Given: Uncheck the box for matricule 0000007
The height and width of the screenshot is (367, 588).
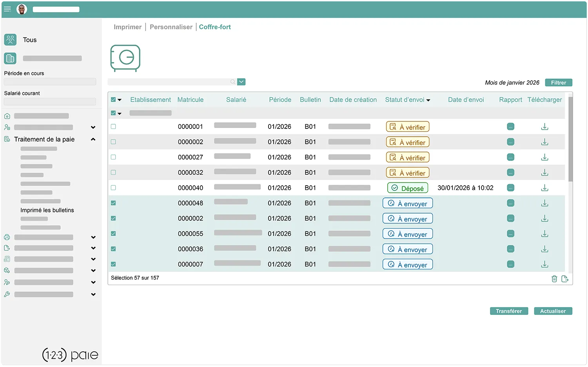Looking at the screenshot, I should (x=113, y=264).
